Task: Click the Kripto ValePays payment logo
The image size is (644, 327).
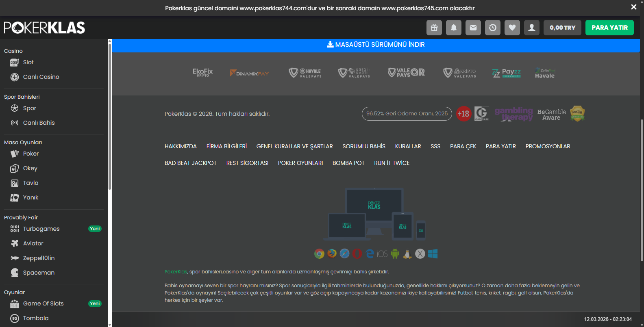Action: (x=459, y=73)
